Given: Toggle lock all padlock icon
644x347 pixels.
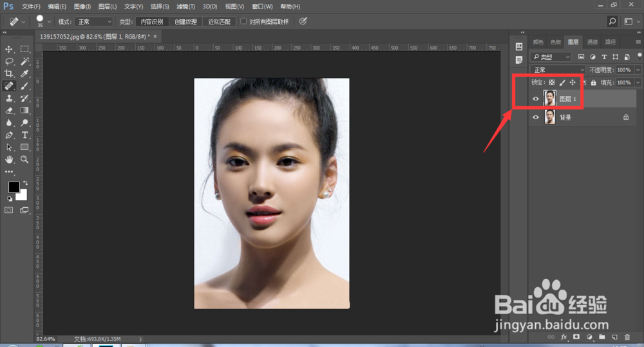Looking at the screenshot, I should point(594,82).
